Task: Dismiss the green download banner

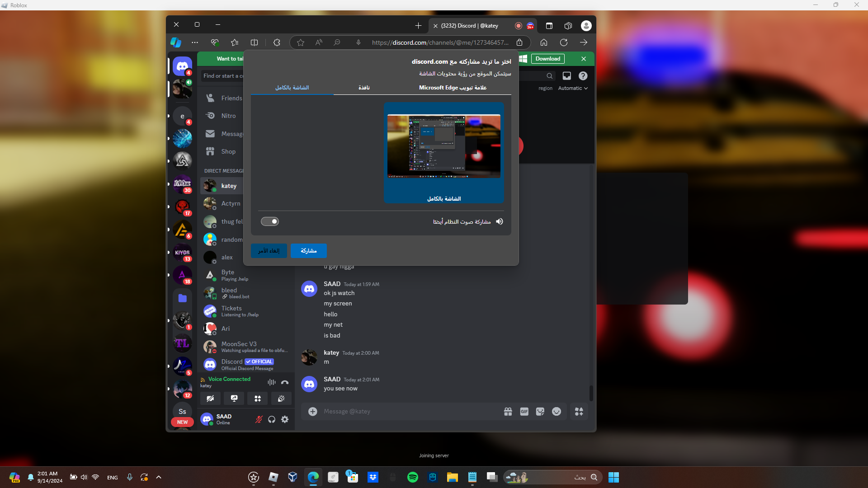Action: [x=584, y=59]
